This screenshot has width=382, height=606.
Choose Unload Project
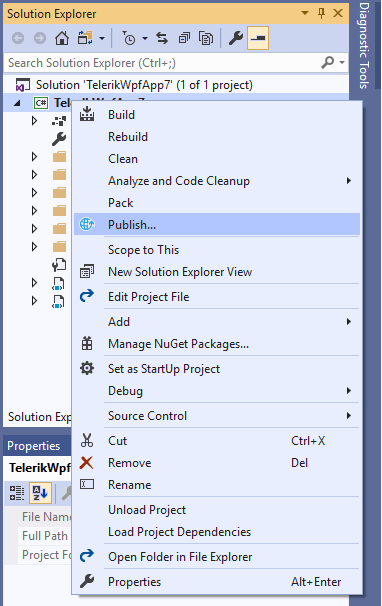[x=217, y=510]
